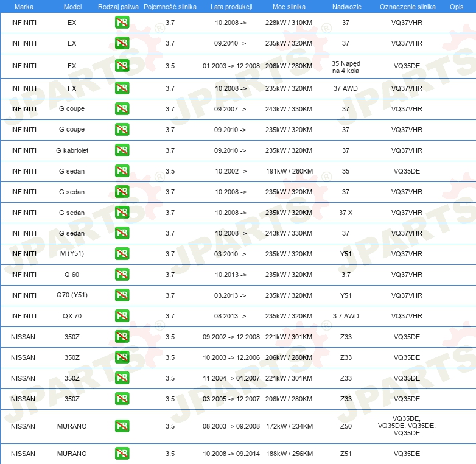Select the '35 Napęd na 4 koła' cell

coord(346,67)
